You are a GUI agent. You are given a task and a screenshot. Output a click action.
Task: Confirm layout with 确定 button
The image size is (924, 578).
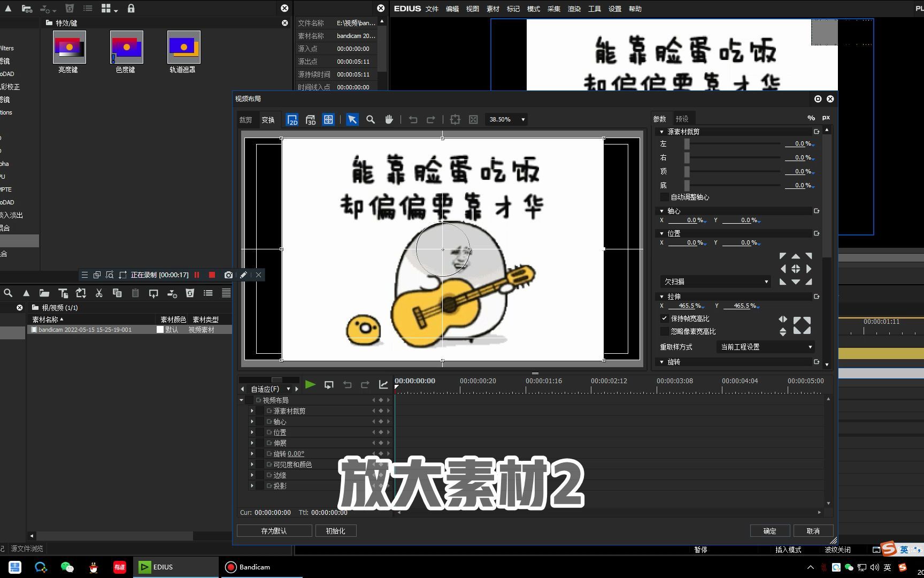(x=770, y=530)
